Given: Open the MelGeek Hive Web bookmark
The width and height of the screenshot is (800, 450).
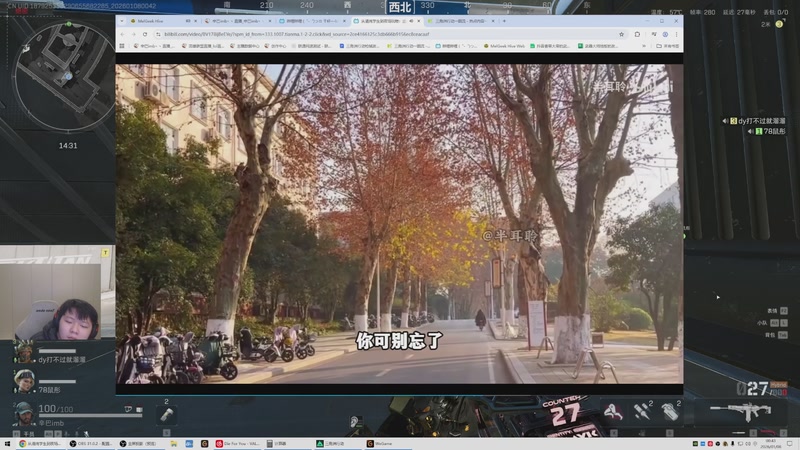Looking at the screenshot, I should pyautogui.click(x=504, y=46).
